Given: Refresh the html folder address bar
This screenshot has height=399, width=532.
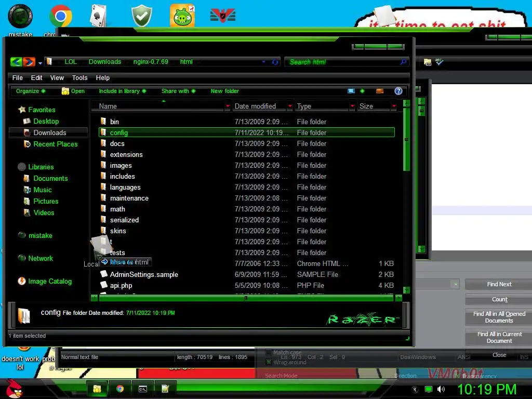Looking at the screenshot, I should [x=275, y=62].
